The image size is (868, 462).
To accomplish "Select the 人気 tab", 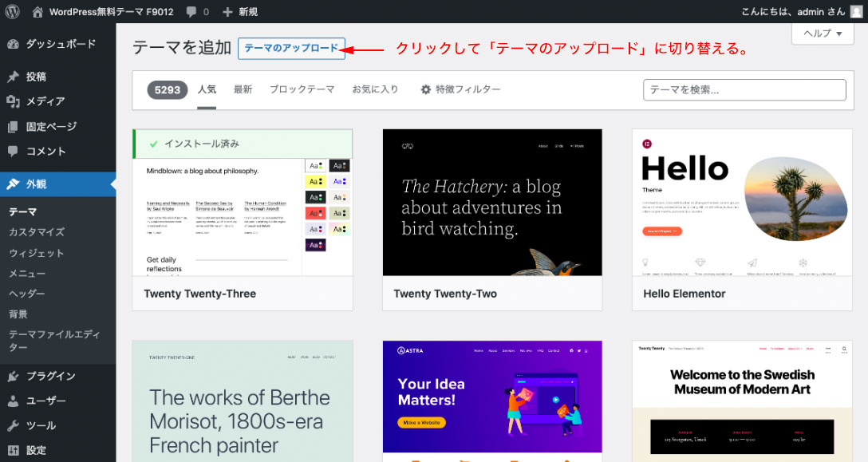I will (207, 89).
